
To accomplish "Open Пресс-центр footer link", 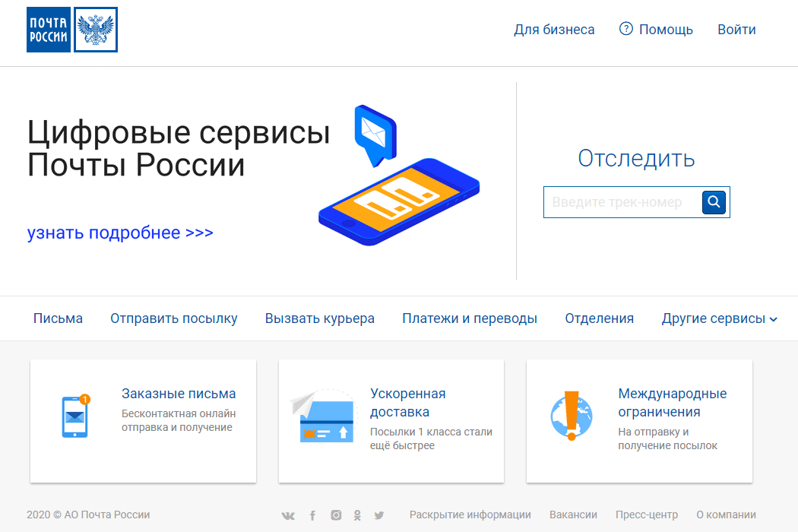I will tap(646, 515).
